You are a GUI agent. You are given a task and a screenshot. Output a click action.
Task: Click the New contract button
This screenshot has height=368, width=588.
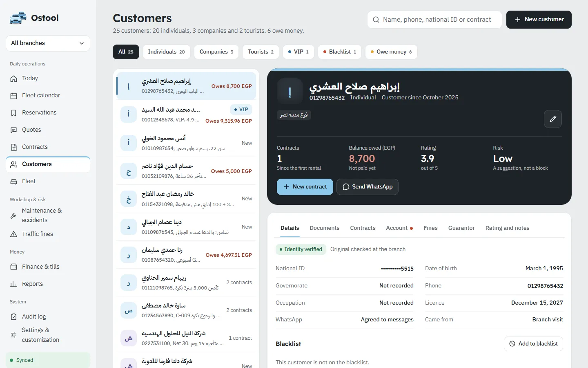click(305, 187)
